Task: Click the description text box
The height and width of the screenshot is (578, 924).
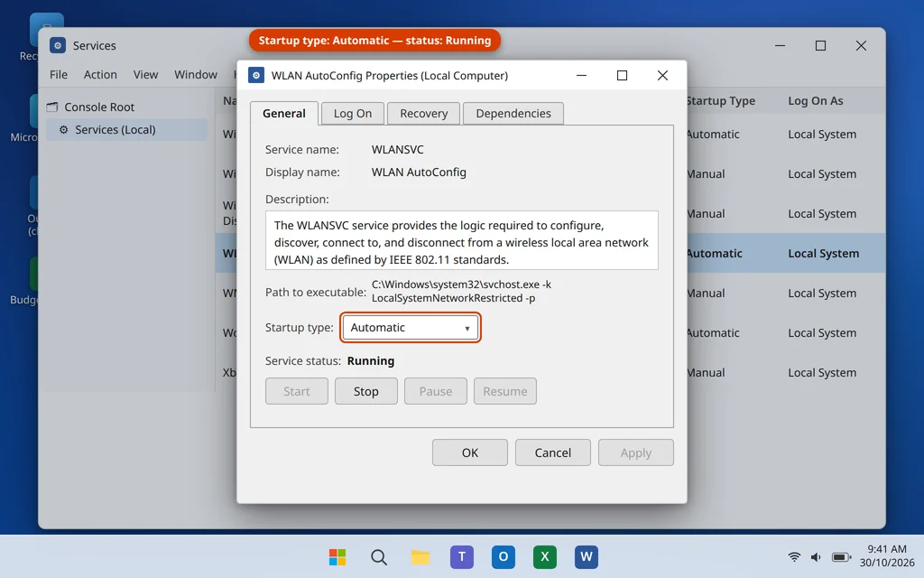Action: coord(461,240)
